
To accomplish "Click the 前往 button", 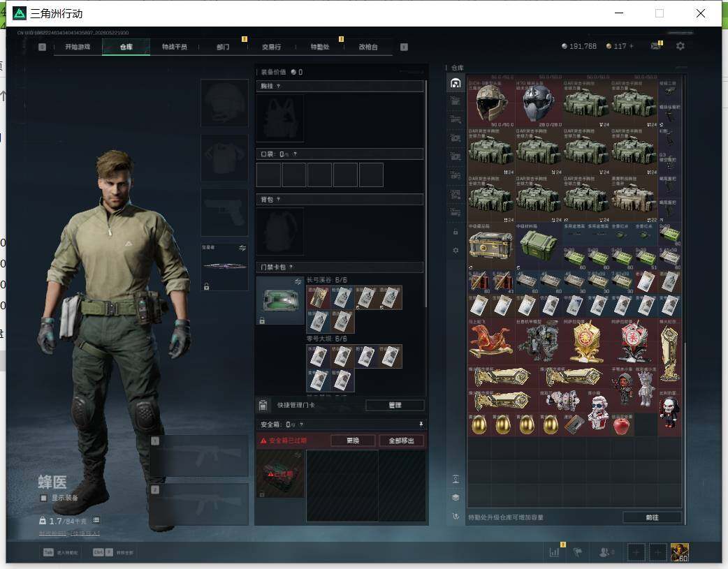I will pyautogui.click(x=652, y=517).
